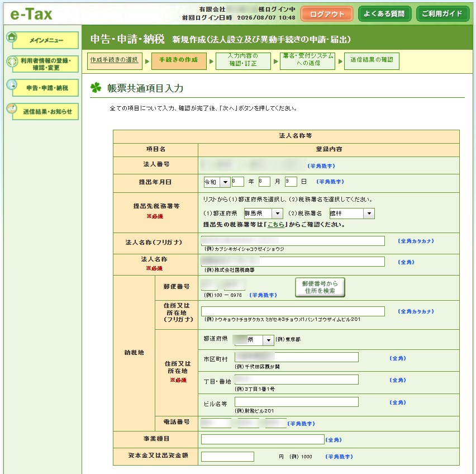Click the 郵便番号 input field

point(223,285)
